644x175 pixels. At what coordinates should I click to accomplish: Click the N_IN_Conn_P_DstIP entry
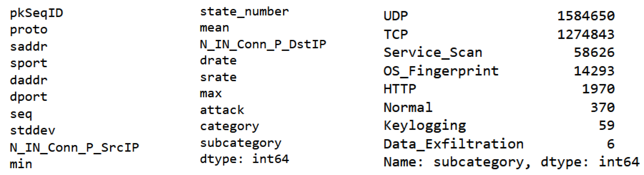point(263,45)
